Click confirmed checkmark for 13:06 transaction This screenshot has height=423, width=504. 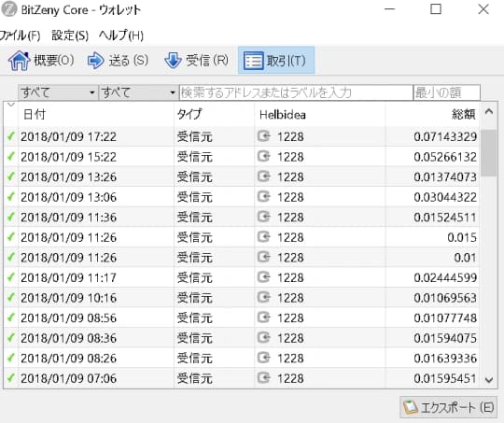[11, 197]
